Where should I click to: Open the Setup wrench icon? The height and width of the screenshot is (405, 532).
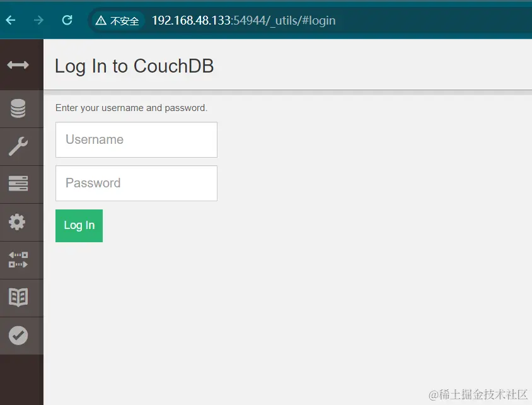click(x=18, y=146)
